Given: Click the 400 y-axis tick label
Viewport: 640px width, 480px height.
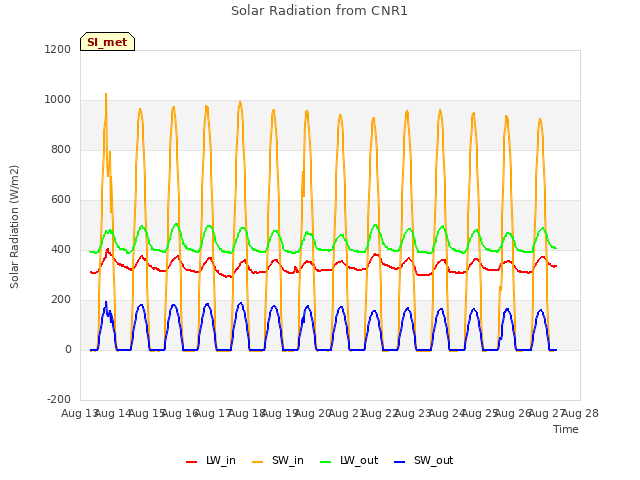Looking at the screenshot, I should click(x=61, y=249).
